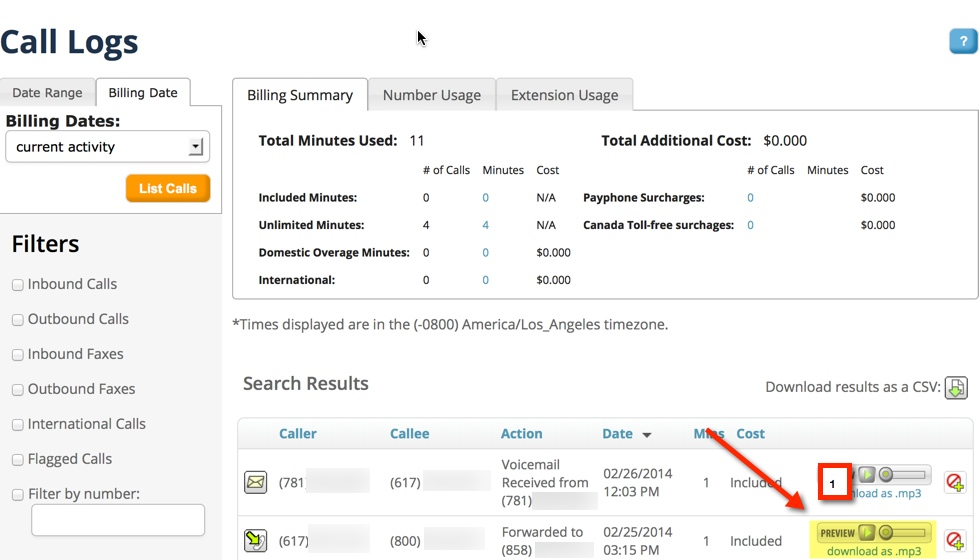Screen dimensions: 979x560
Task: Play the forwarded call recording preview
Action: [x=867, y=533]
